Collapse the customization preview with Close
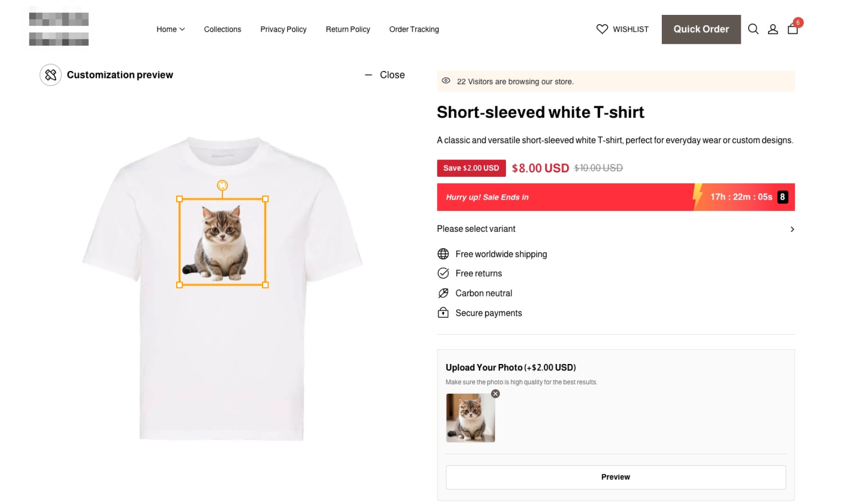 [x=385, y=75]
